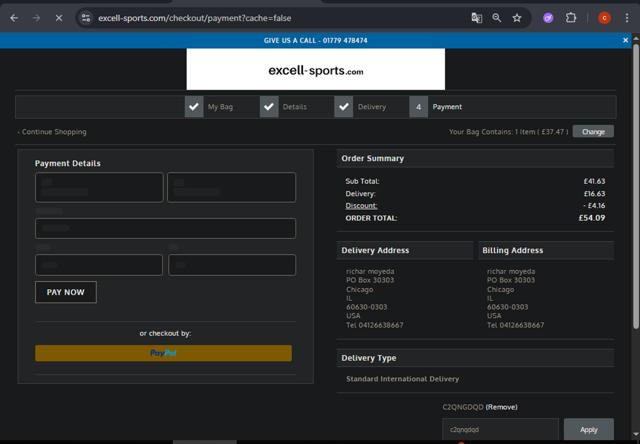640x444 pixels.
Task: Click the Delivery £16.63 value
Action: click(x=594, y=193)
